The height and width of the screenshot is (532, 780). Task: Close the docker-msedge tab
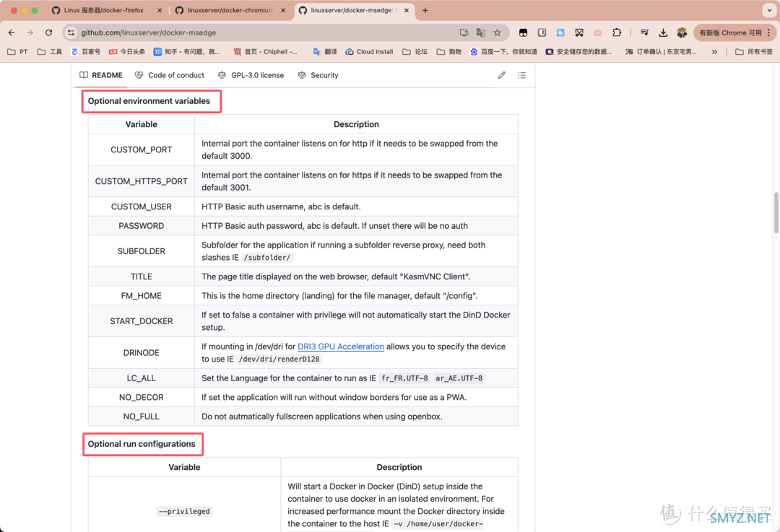(407, 10)
